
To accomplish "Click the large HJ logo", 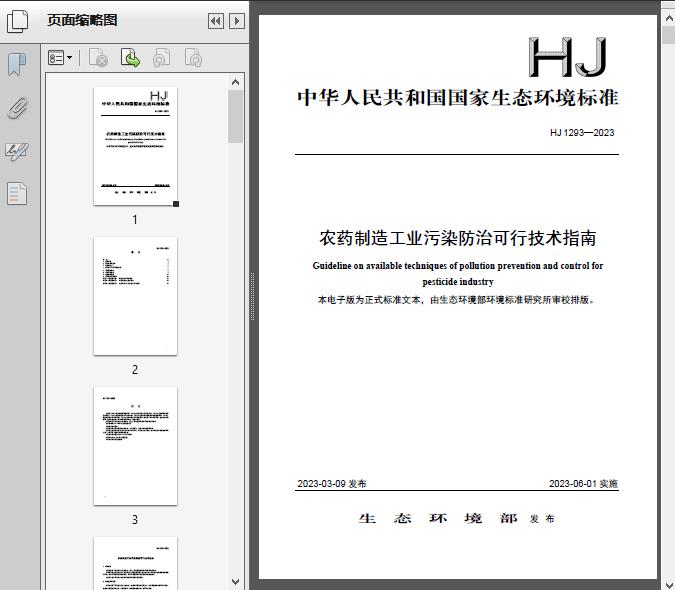I will pyautogui.click(x=567, y=57).
